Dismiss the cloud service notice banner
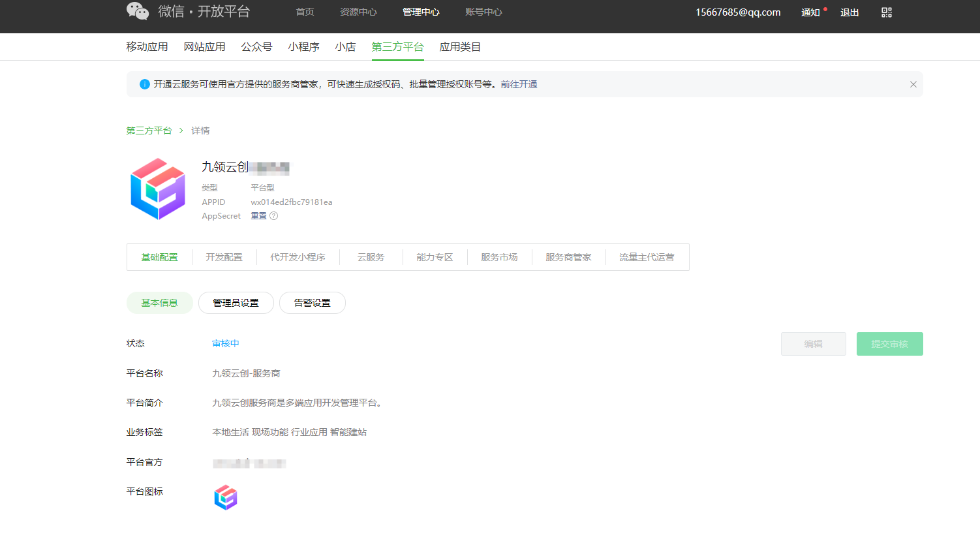980x558 pixels. (x=913, y=84)
